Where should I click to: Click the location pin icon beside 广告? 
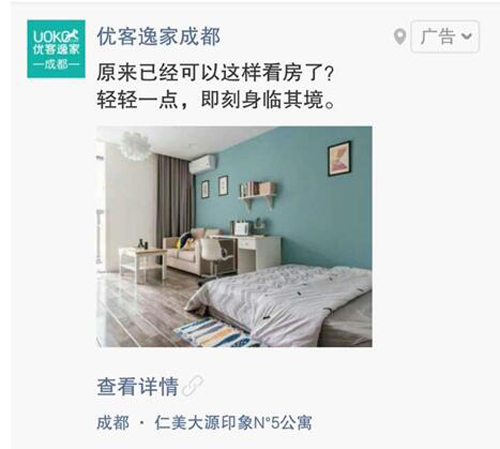coord(400,37)
